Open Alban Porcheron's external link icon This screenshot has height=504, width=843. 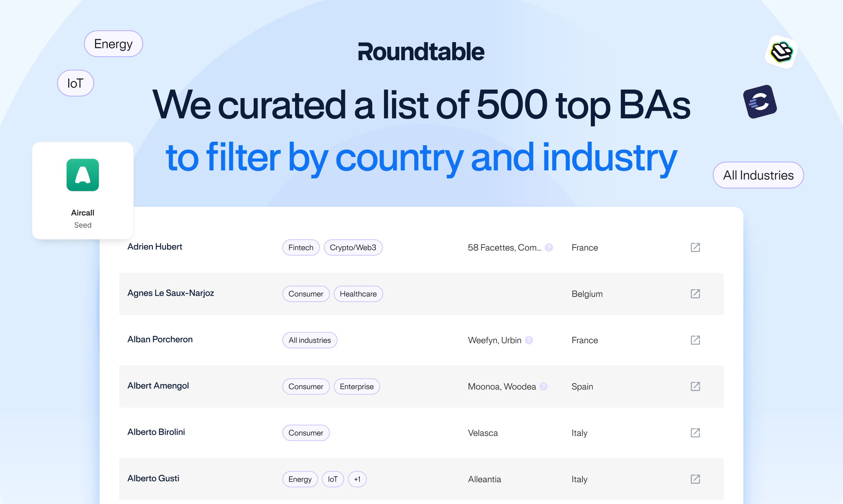(x=695, y=340)
